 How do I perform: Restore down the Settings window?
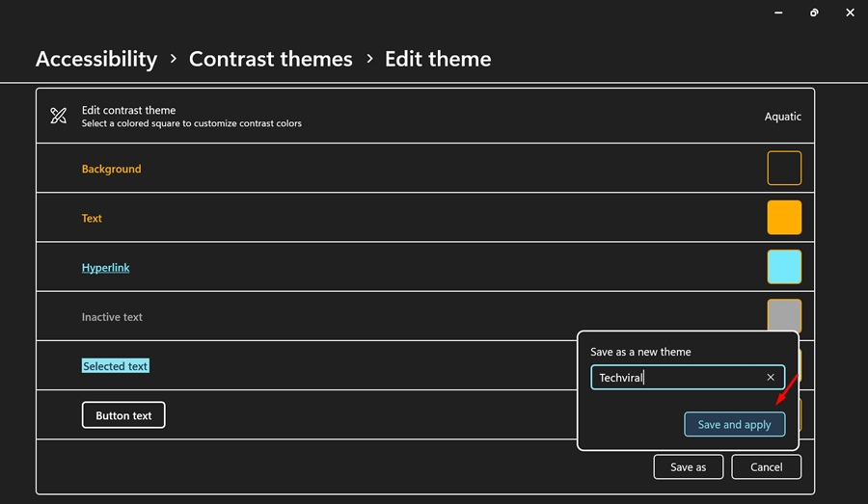coord(814,13)
